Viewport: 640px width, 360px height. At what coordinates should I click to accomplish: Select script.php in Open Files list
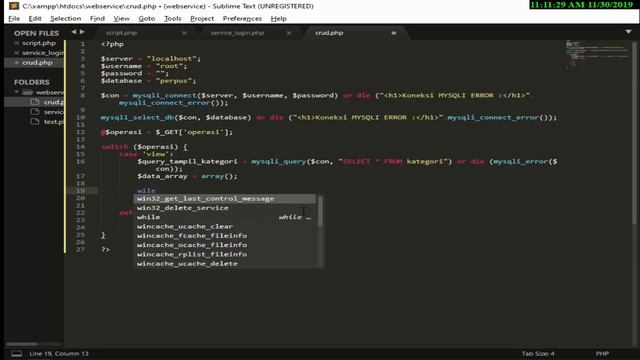click(x=39, y=43)
